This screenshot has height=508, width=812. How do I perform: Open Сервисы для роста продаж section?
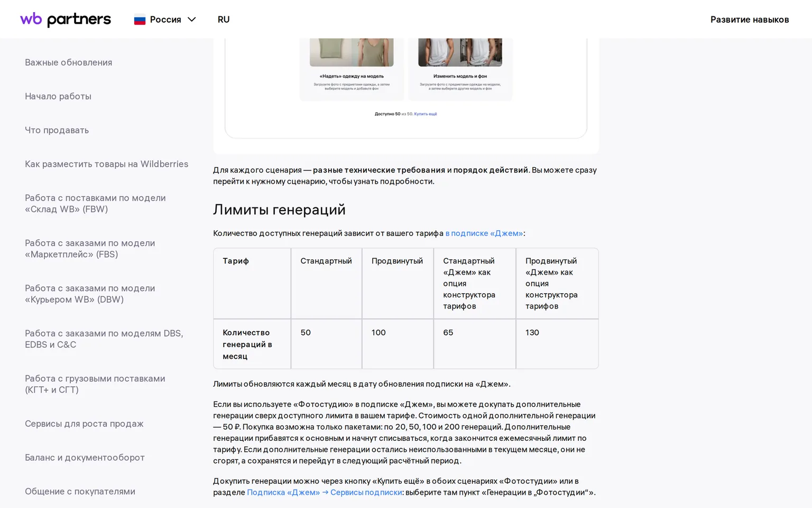[x=85, y=424]
